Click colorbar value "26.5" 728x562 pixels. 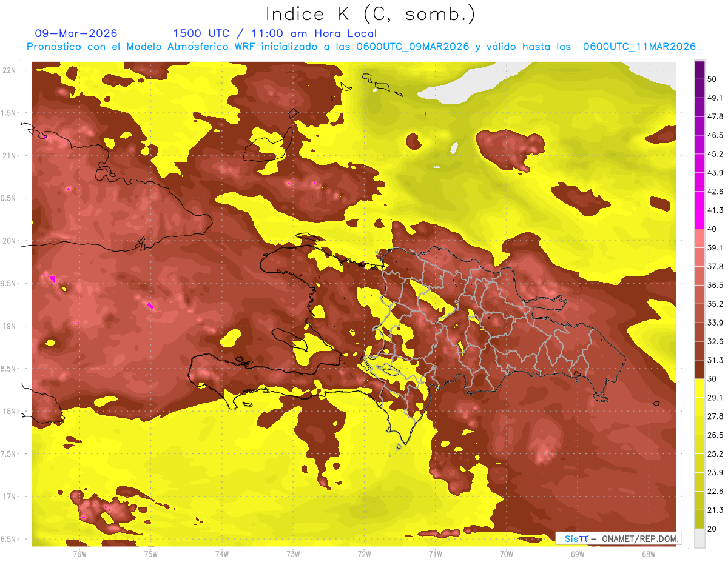[715, 435]
